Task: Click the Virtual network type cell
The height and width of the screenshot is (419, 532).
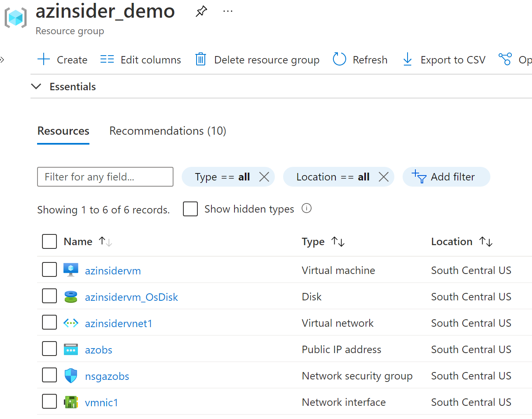Action: pos(337,323)
